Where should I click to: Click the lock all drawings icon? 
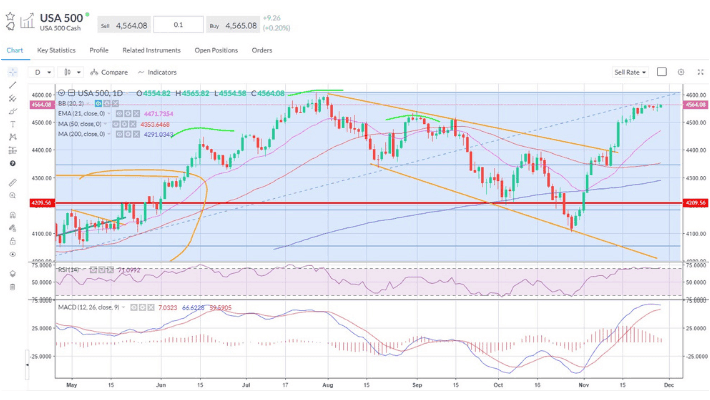tap(12, 241)
